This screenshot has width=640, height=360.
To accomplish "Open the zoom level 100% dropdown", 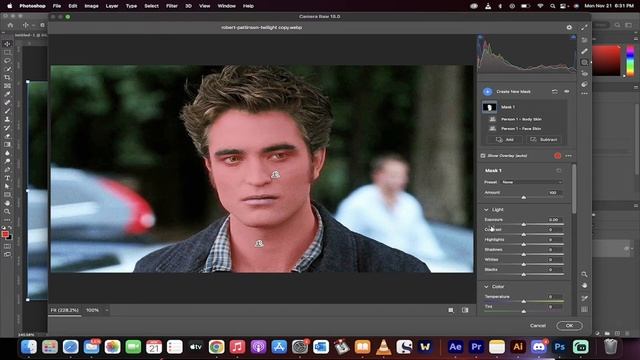I will [x=96, y=310].
